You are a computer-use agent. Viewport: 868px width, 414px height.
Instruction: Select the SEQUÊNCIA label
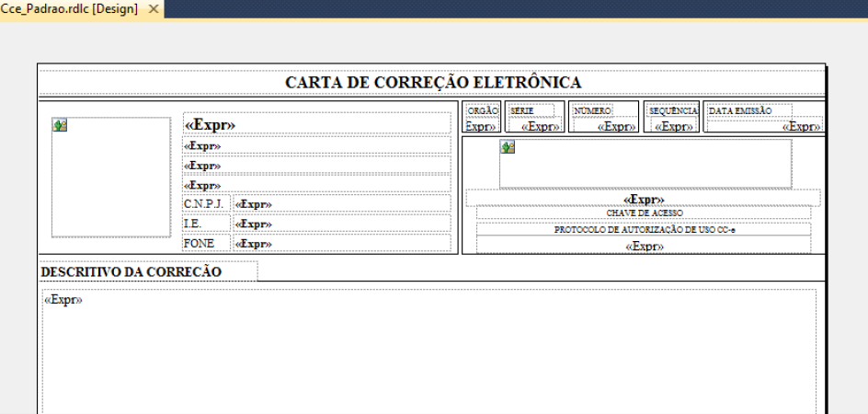pyautogui.click(x=673, y=110)
